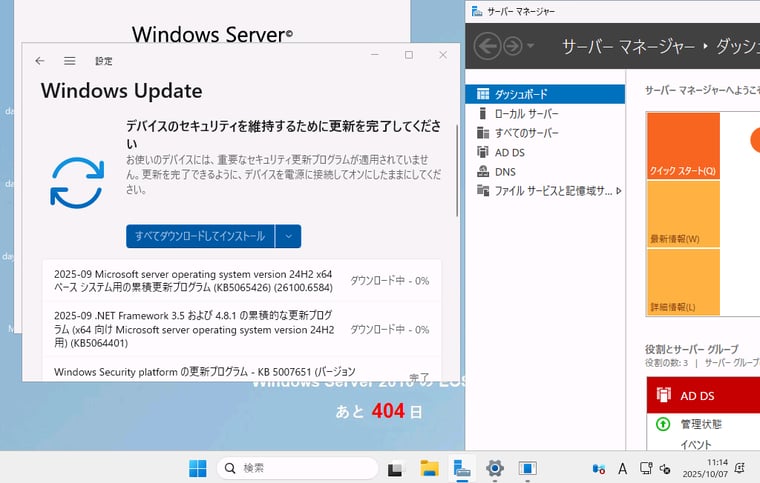Switch to Settings gear on taskbar
The height and width of the screenshot is (483, 760).
(495, 468)
